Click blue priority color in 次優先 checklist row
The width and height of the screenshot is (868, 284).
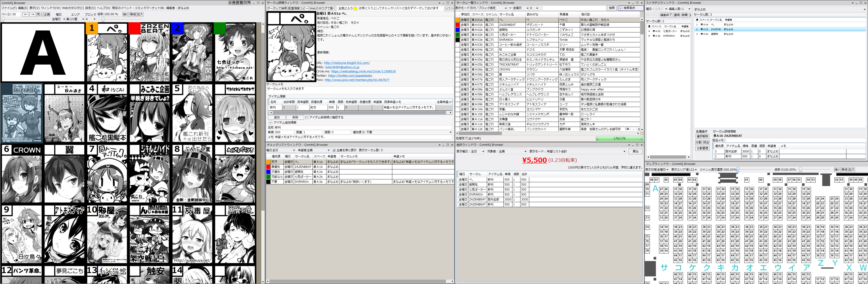point(268,172)
